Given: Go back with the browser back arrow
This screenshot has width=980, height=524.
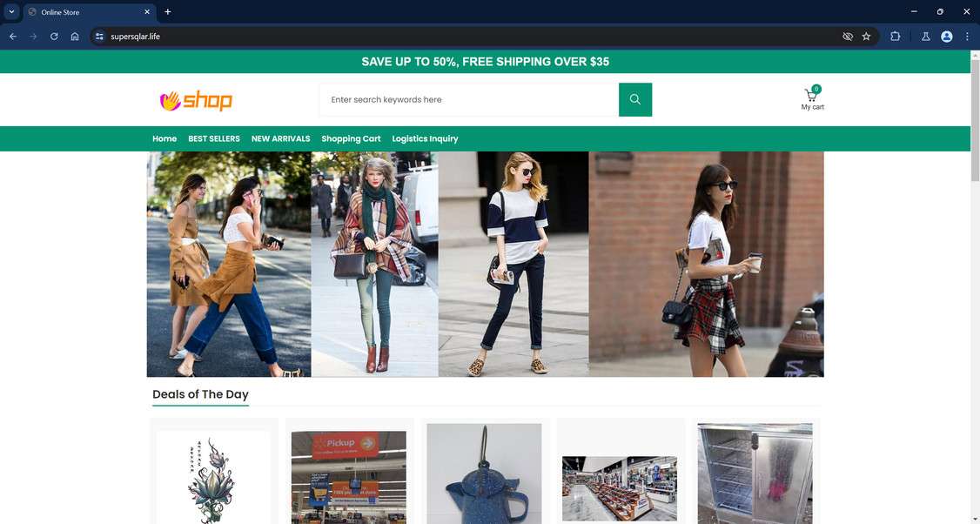Looking at the screenshot, I should pyautogui.click(x=12, y=37).
